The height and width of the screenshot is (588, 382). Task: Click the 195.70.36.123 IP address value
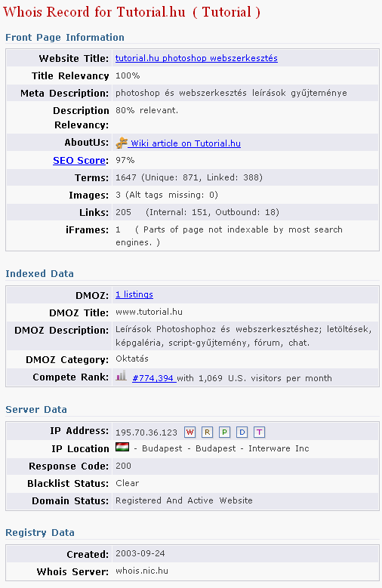[x=146, y=433]
